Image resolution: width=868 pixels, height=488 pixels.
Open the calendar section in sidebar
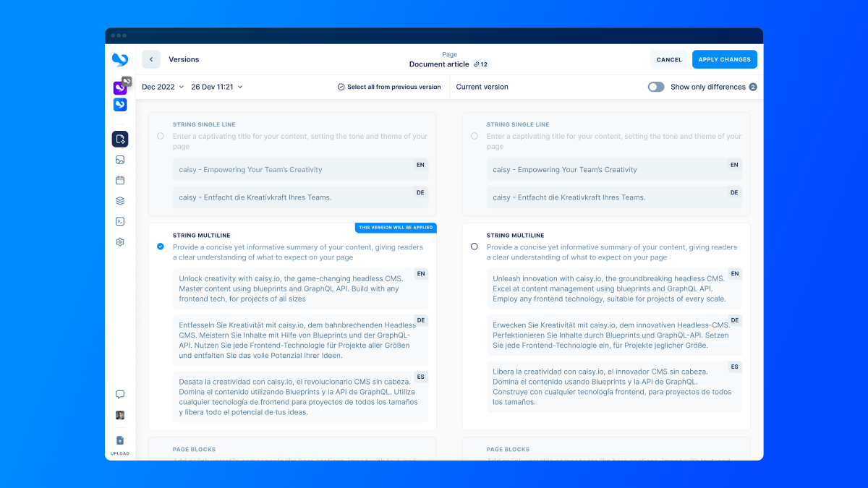[x=120, y=180]
